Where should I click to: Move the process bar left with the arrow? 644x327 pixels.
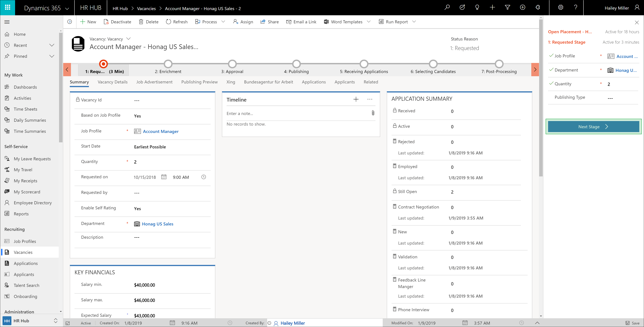pyautogui.click(x=67, y=69)
